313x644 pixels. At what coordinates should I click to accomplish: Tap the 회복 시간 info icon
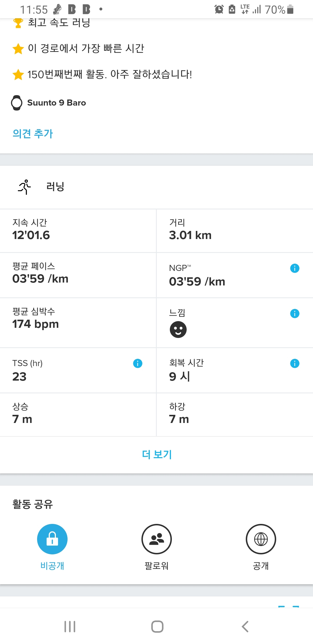coord(294,363)
